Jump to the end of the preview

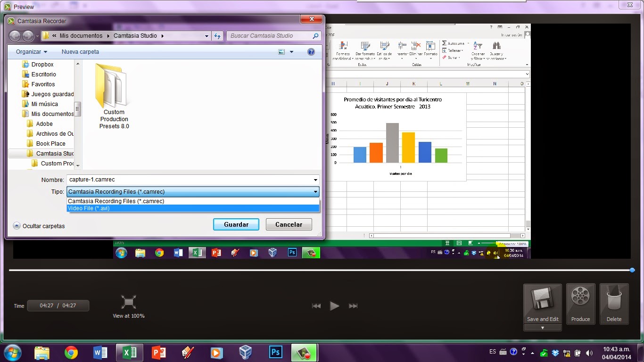[353, 306]
